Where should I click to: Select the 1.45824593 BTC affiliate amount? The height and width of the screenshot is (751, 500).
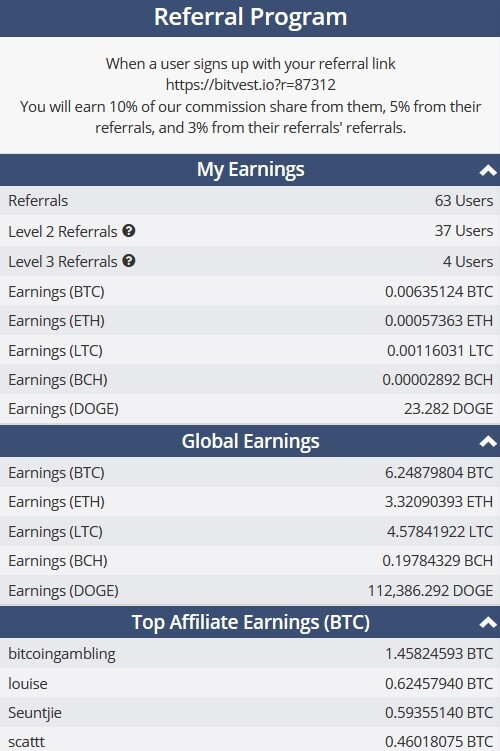439,654
